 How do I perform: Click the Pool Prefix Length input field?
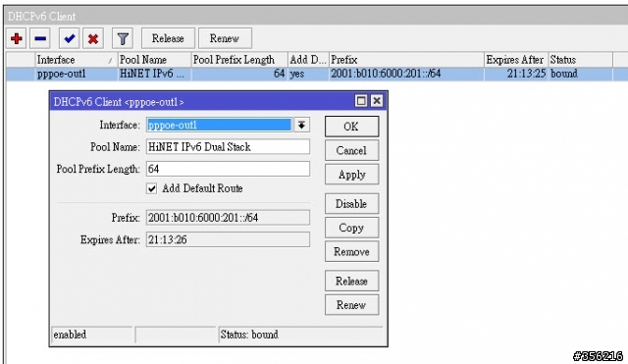228,169
